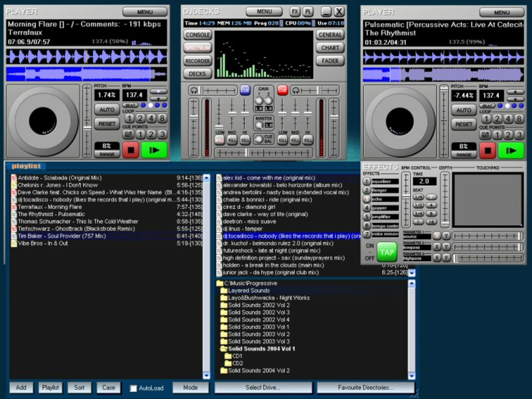Open the DJDECKS MENU
Screen dimensions: 532x399
[264, 11]
